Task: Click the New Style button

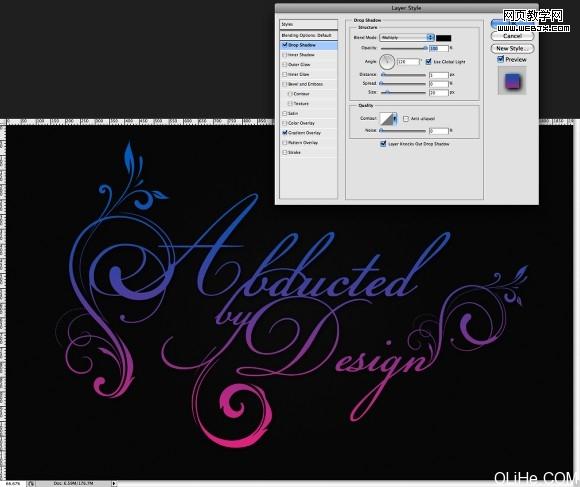Action: (x=512, y=48)
